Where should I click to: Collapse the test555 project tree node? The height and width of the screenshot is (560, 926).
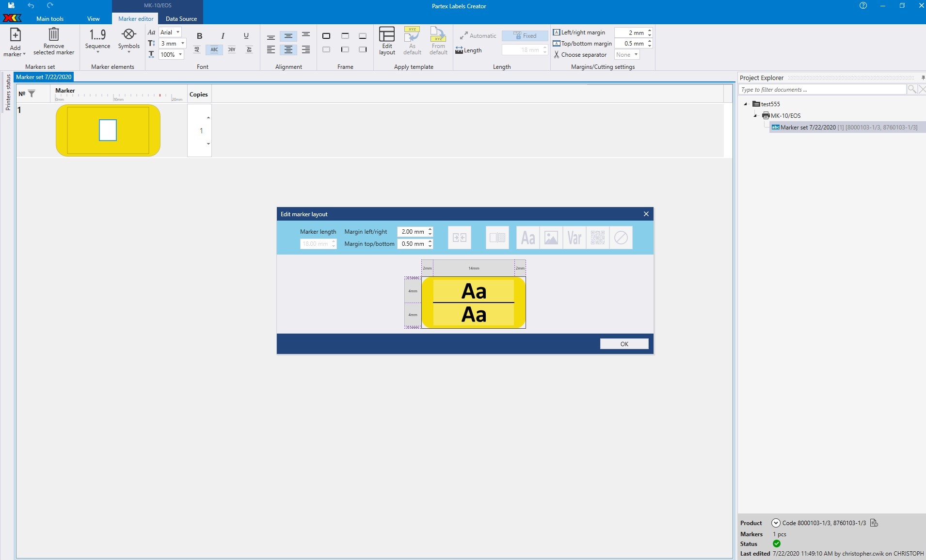point(746,104)
